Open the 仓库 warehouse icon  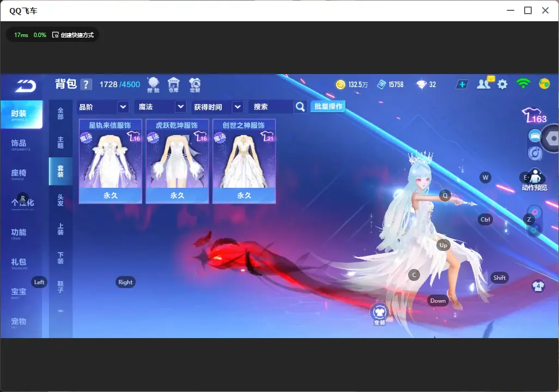tap(174, 85)
